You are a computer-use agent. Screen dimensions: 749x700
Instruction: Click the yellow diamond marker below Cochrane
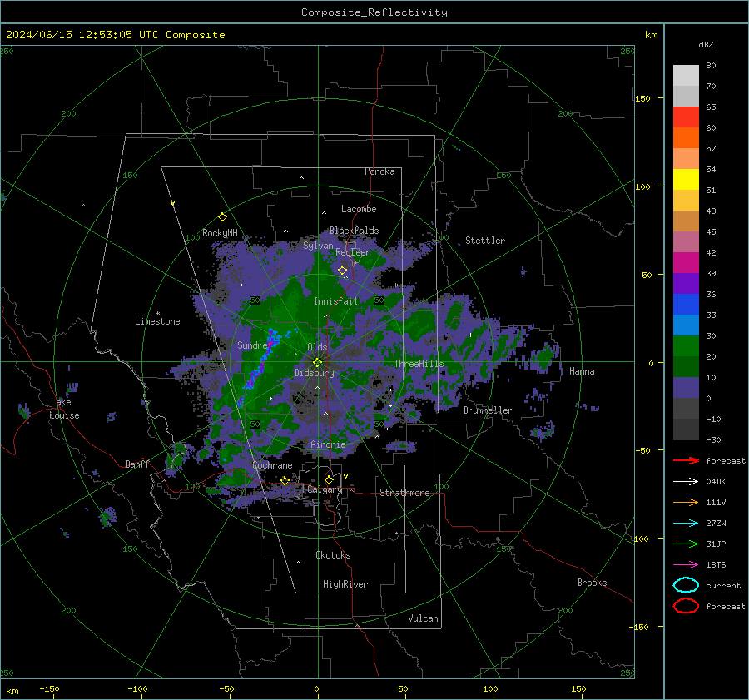click(285, 480)
